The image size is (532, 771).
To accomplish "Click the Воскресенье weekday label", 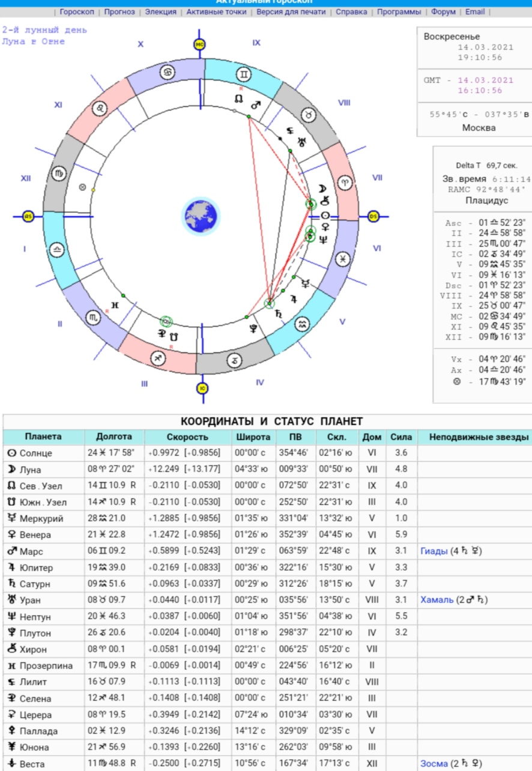I will 452,36.
